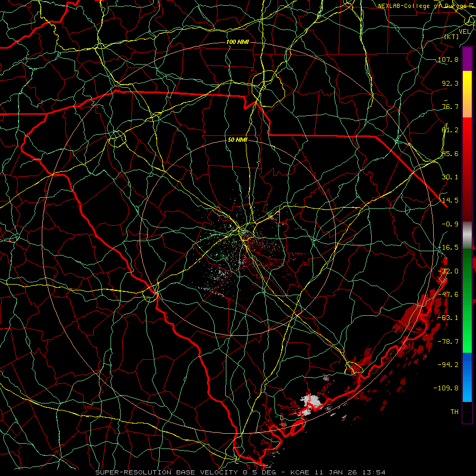Click the VEL legend title
Screen dimensions: 476x476
464,32
